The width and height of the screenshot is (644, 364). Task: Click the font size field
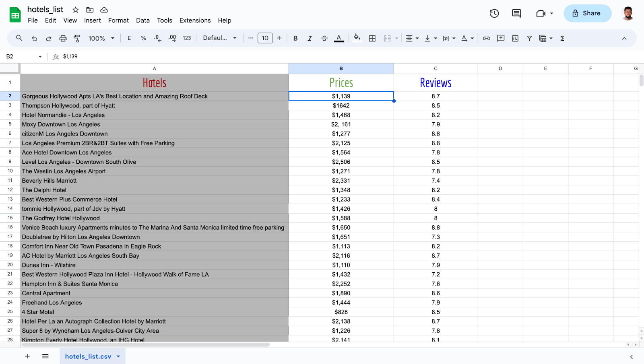(x=265, y=38)
